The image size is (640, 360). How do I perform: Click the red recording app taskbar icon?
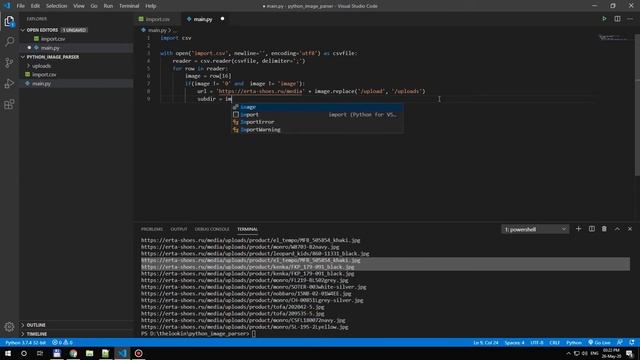(138, 353)
